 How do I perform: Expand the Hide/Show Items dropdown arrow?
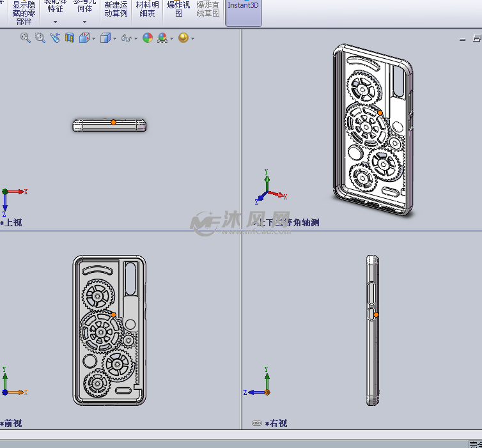tap(136, 38)
